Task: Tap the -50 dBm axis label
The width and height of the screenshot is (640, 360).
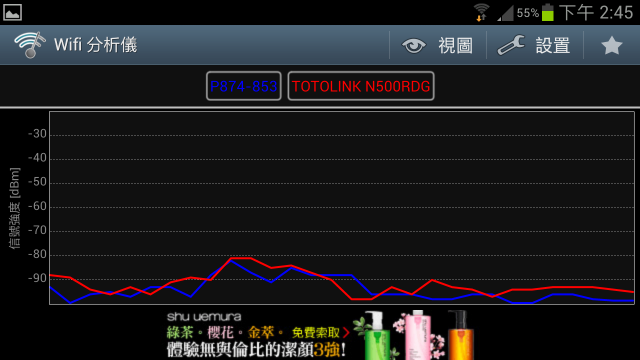Action: 37,182
